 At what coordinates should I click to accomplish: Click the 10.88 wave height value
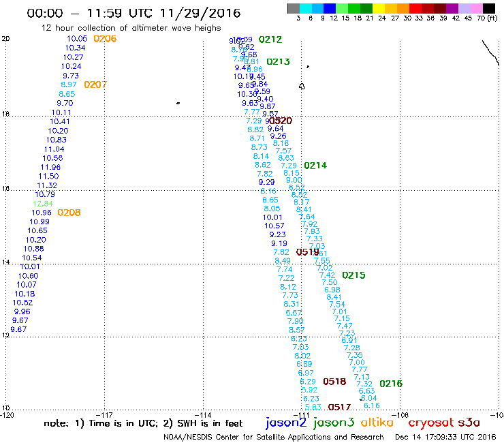click(34, 249)
